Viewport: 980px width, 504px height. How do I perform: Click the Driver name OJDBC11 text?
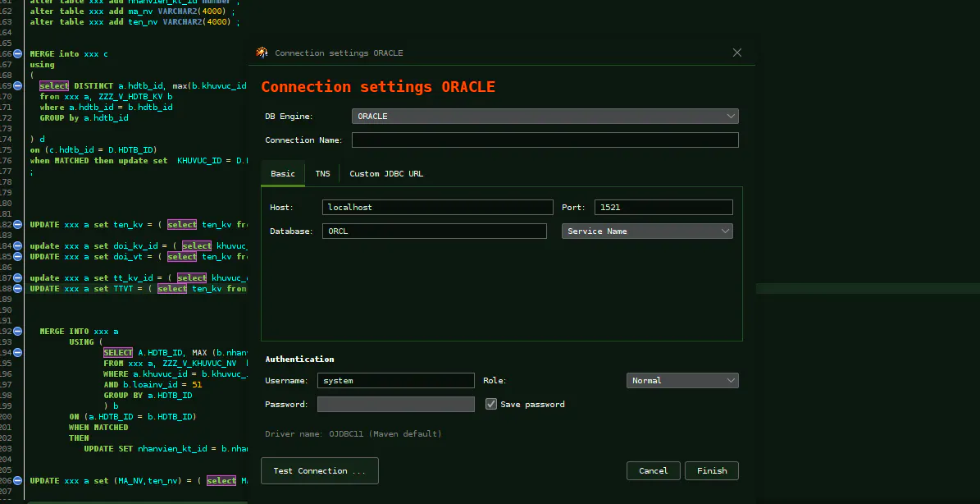coord(353,434)
